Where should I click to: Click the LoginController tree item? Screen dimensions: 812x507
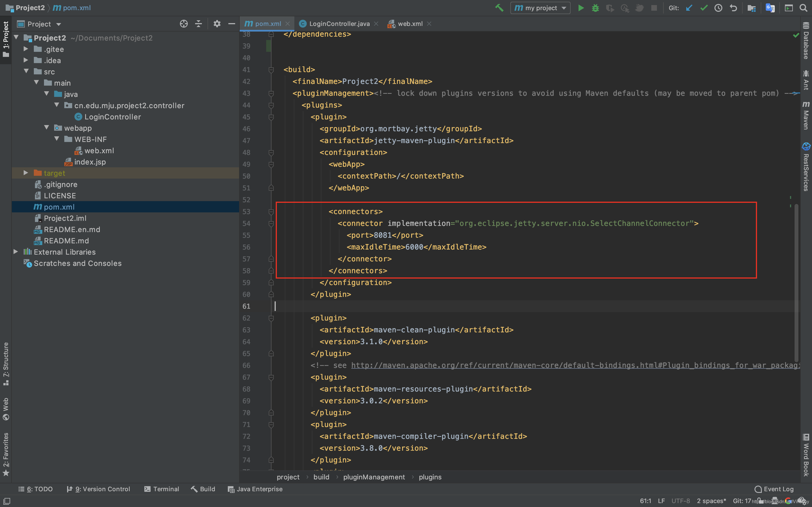click(112, 116)
